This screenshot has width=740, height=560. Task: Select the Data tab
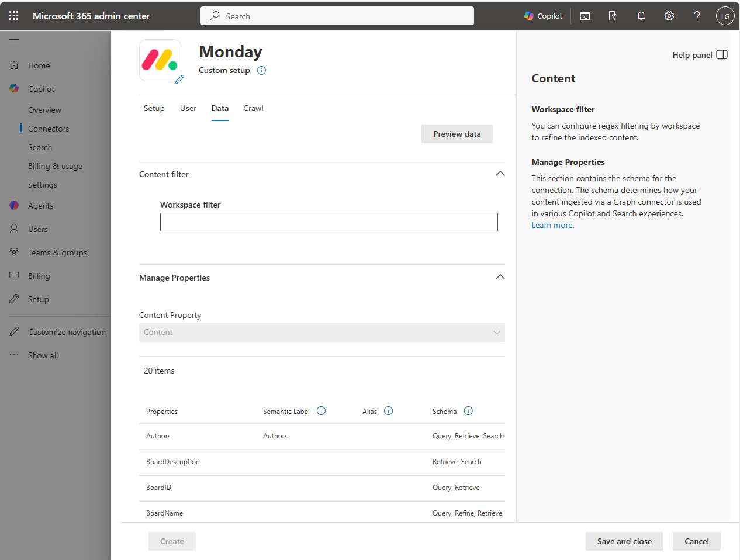220,108
